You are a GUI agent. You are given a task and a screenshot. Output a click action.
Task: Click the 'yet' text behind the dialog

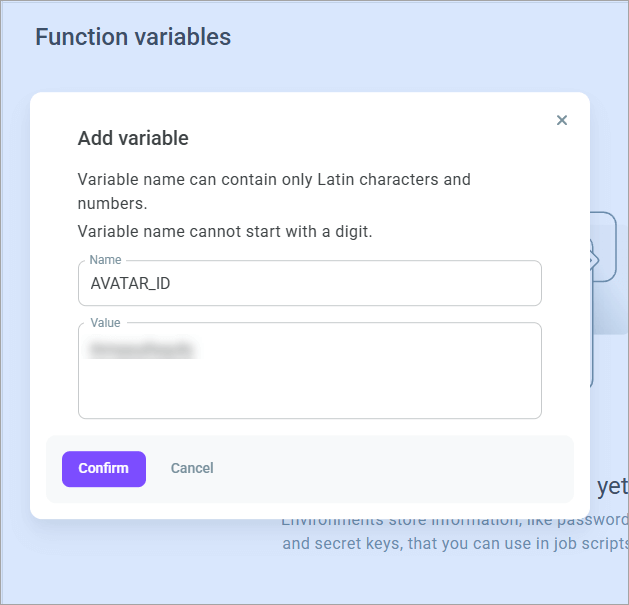tap(613, 486)
